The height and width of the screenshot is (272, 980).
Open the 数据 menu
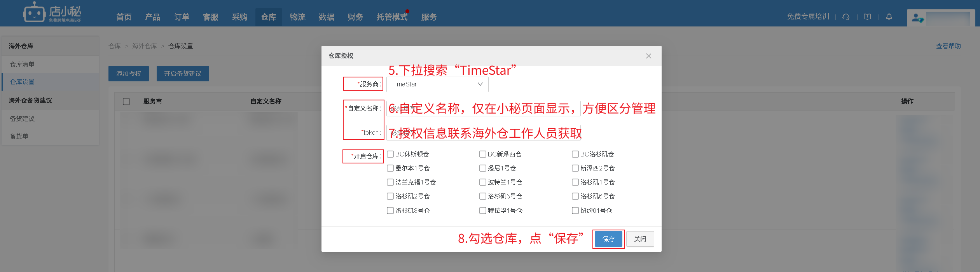[327, 17]
